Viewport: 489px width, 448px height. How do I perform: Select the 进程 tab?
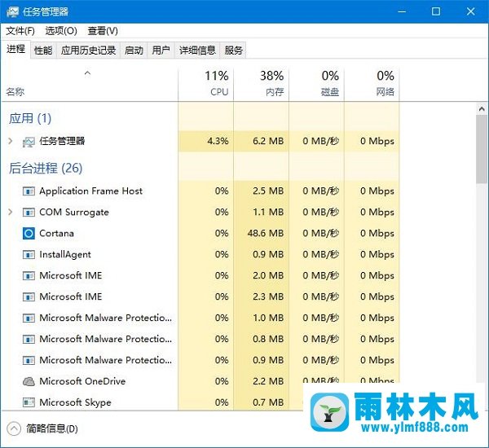(16, 49)
